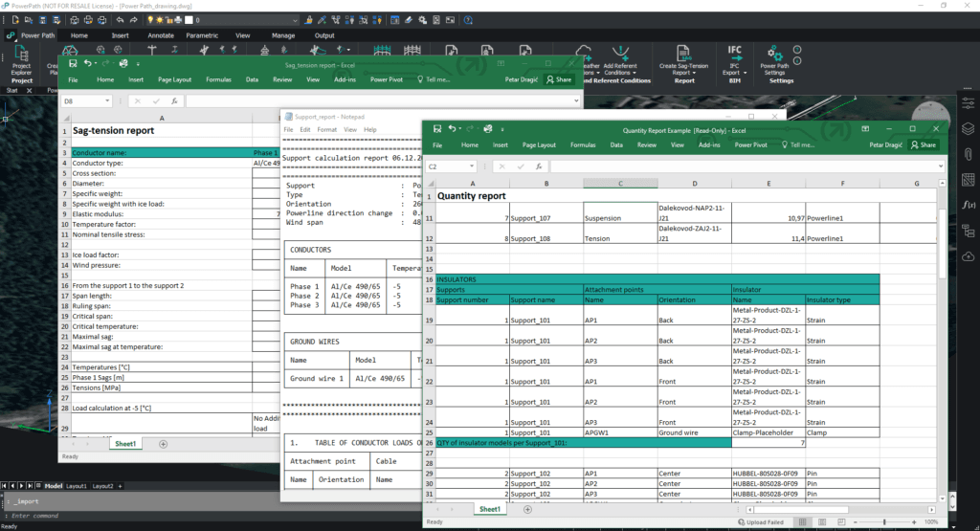Click Ribbon Display Options in Quantity Report title bar
The height and width of the screenshot is (531, 980).
[x=865, y=129]
